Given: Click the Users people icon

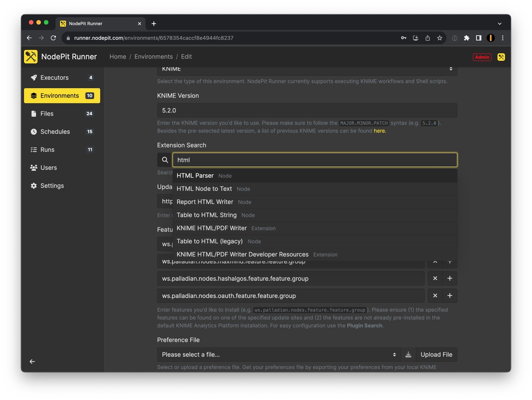Looking at the screenshot, I should (34, 168).
